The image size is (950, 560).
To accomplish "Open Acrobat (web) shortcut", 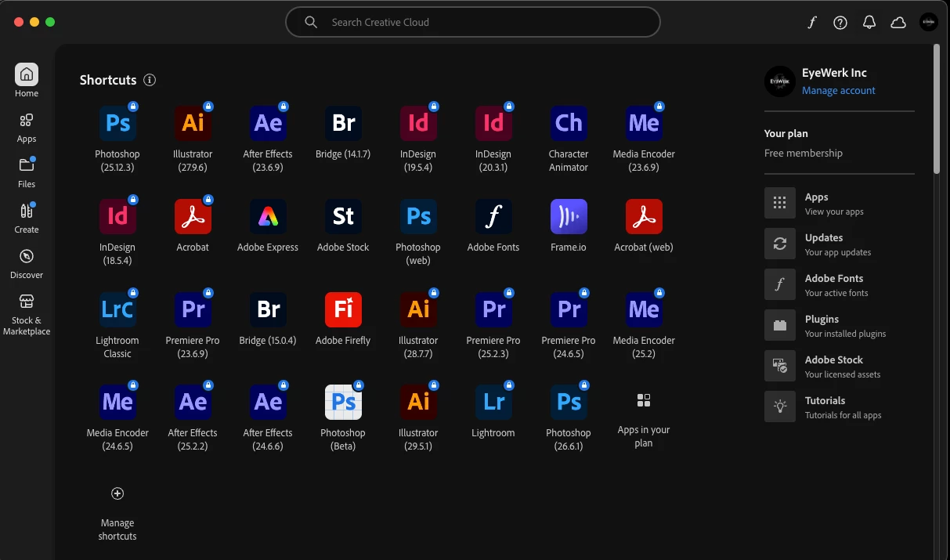I will click(x=644, y=216).
